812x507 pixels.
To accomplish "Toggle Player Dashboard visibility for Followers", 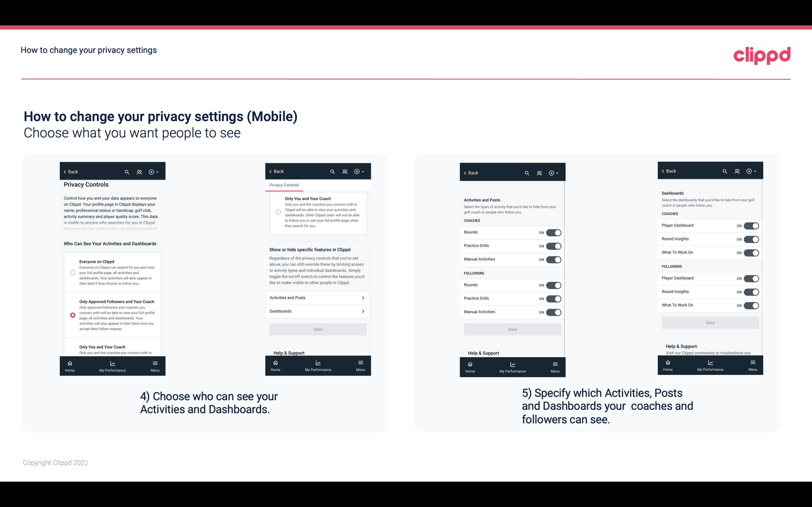I will pos(751,278).
